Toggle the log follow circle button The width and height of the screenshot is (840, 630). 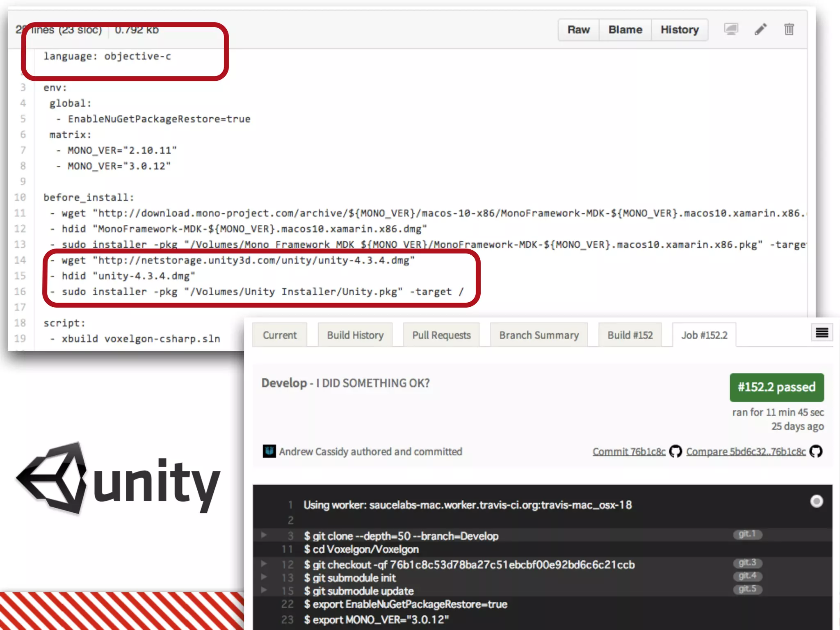[817, 501]
